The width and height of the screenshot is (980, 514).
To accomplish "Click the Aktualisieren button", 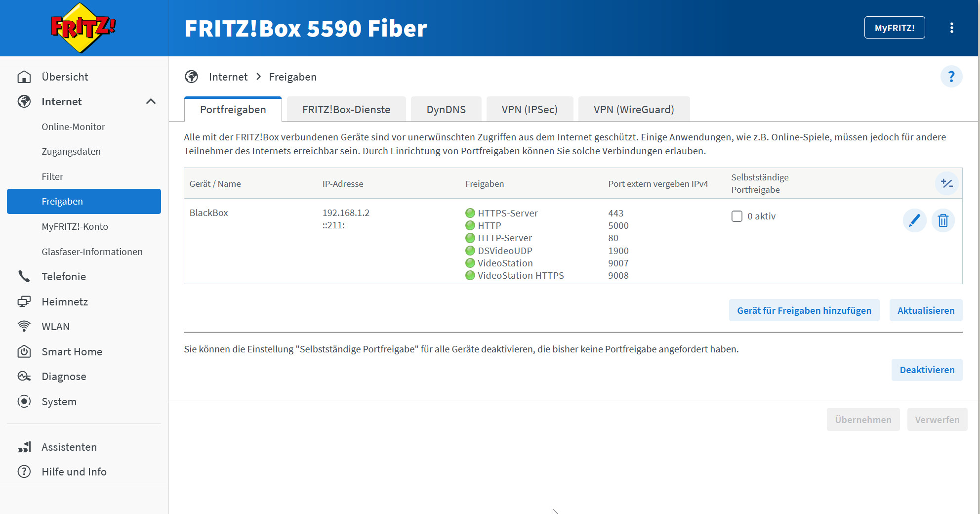I will click(x=925, y=310).
